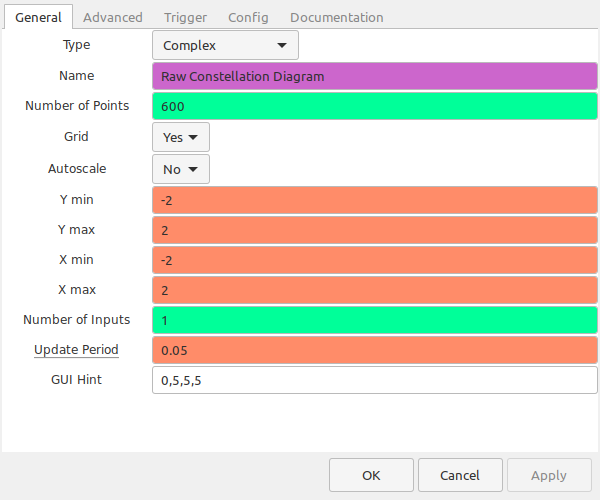Click into the Y min field
The height and width of the screenshot is (500, 600).
click(375, 200)
